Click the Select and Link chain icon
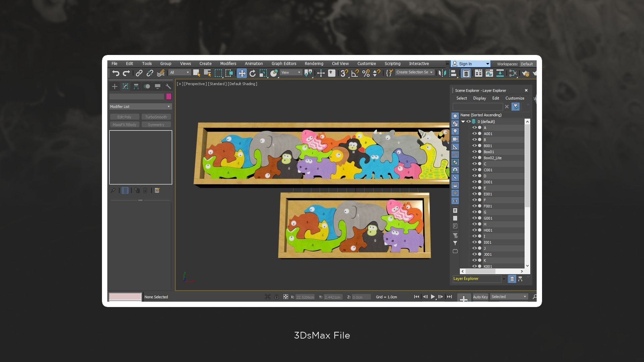This screenshot has height=362, width=644. 139,73
